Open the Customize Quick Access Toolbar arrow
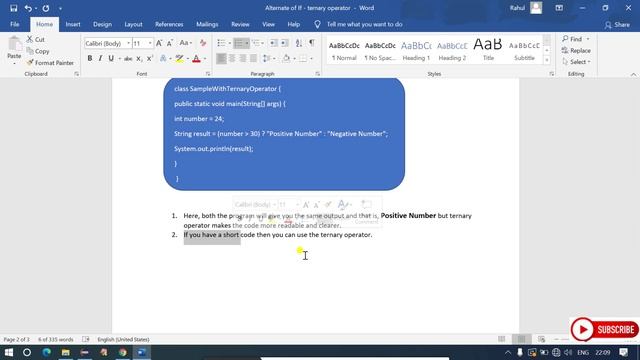 pyautogui.click(x=60, y=9)
